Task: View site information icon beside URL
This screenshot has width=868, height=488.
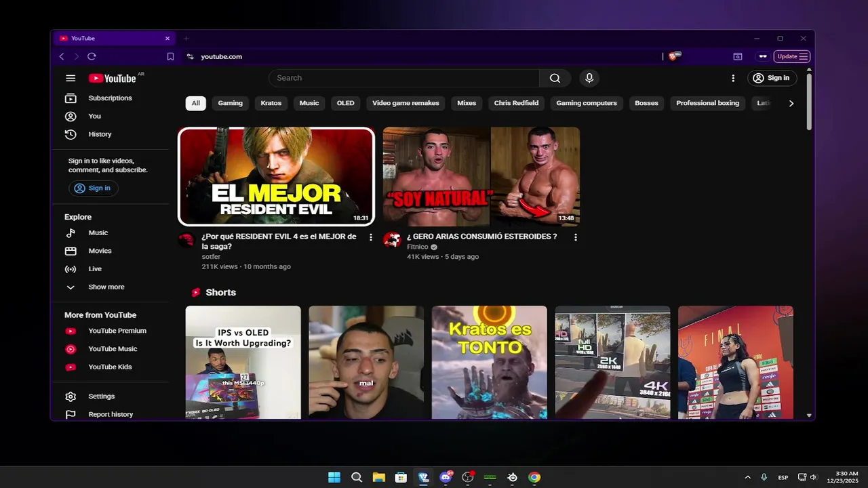Action: click(190, 56)
